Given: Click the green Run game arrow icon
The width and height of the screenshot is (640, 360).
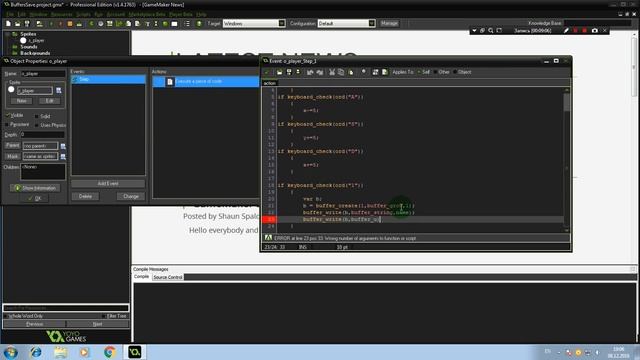Looking at the screenshot, I should coord(51,24).
